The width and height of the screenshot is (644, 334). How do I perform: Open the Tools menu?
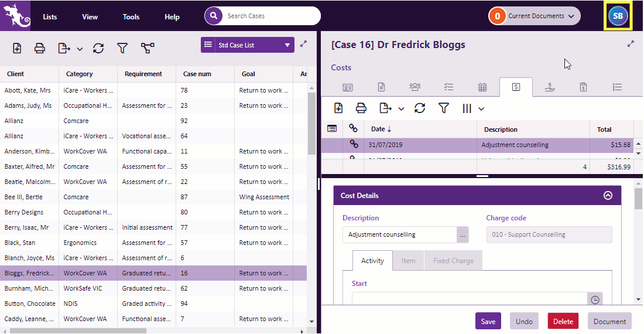tap(131, 17)
